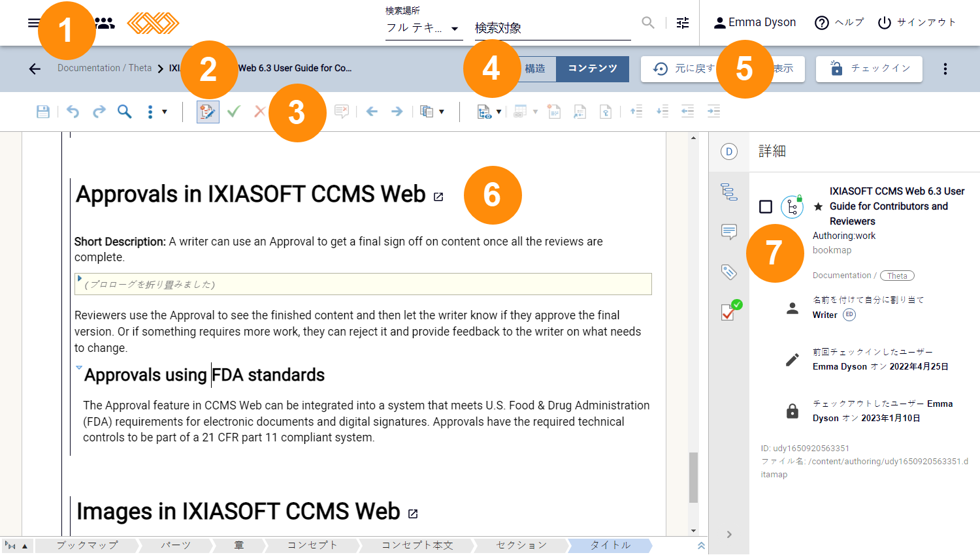This screenshot has height=555, width=980.
Task: Open ヘルプ in header
Action: 839,23
